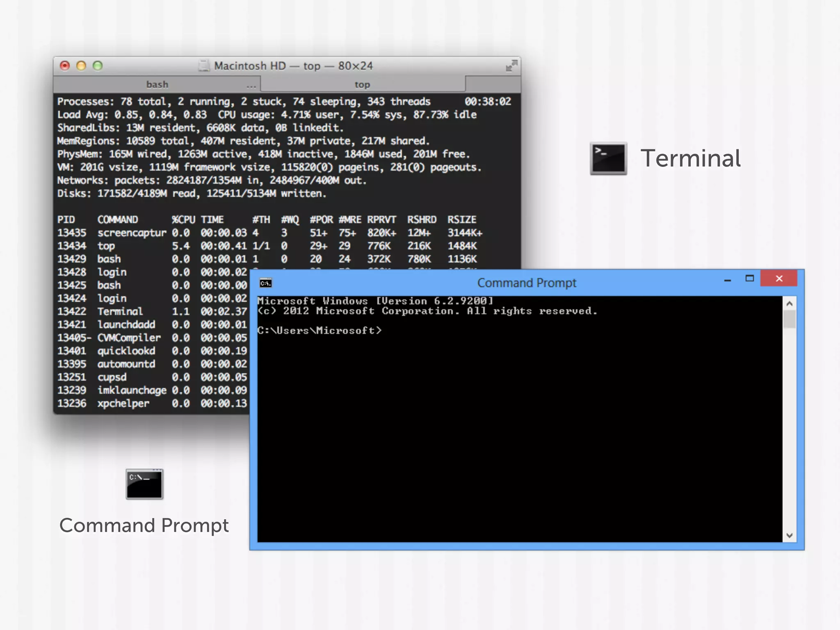This screenshot has width=840, height=630.
Task: Click the imklaunchage process row
Action: point(152,390)
